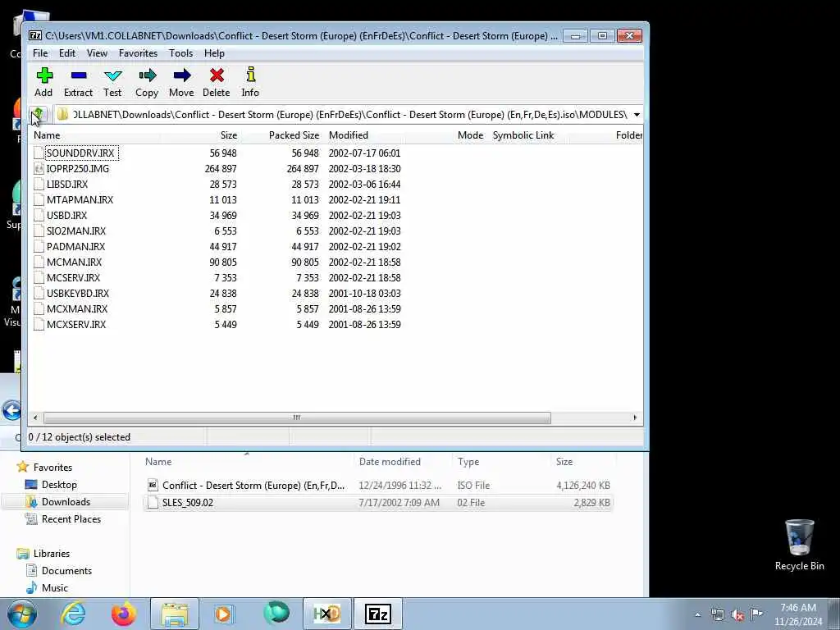Open Windows Explorer taskbar icon
The width and height of the screenshot is (840, 630).
[x=174, y=614]
